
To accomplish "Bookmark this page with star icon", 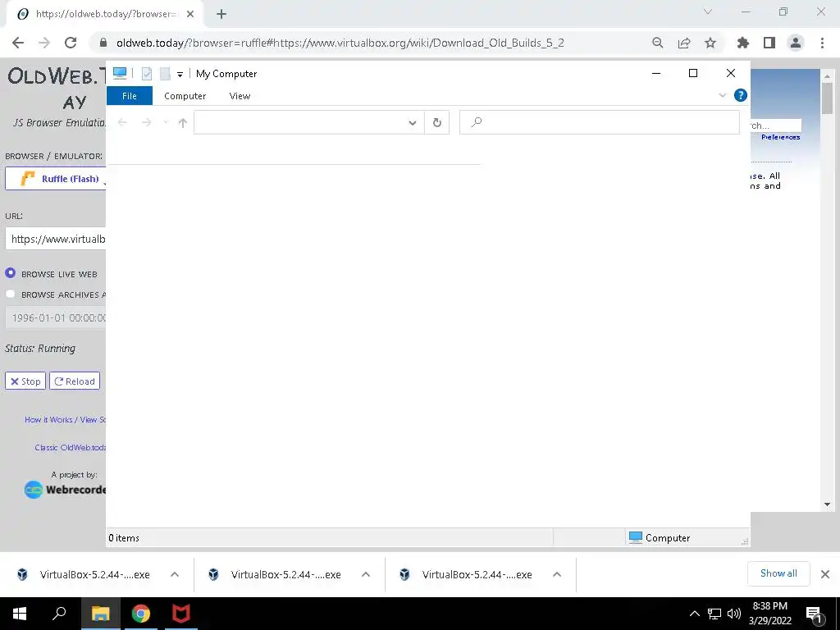I will pyautogui.click(x=710, y=43).
